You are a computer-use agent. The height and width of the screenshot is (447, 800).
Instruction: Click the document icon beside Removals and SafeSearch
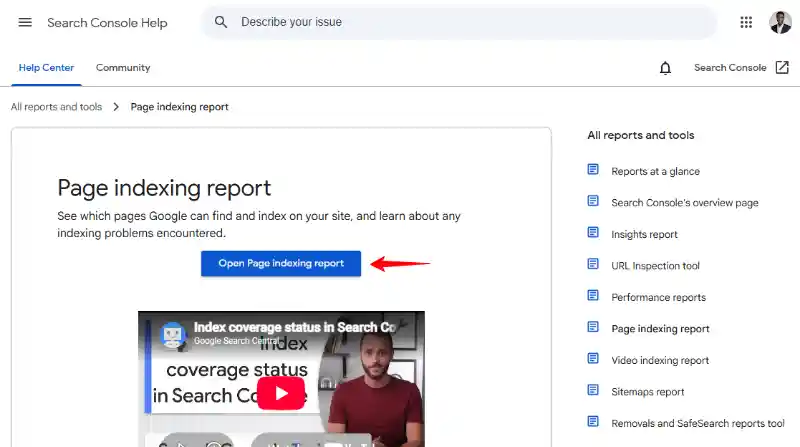click(x=593, y=421)
